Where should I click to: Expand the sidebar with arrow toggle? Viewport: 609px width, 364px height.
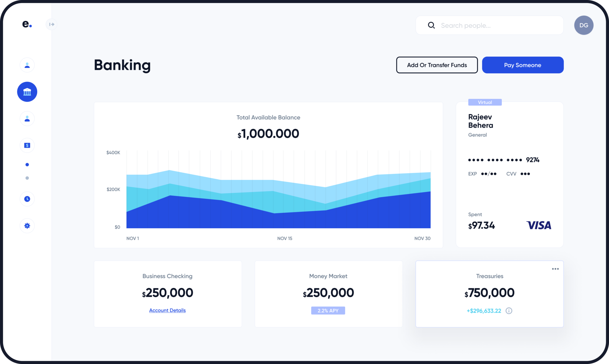[x=51, y=24]
